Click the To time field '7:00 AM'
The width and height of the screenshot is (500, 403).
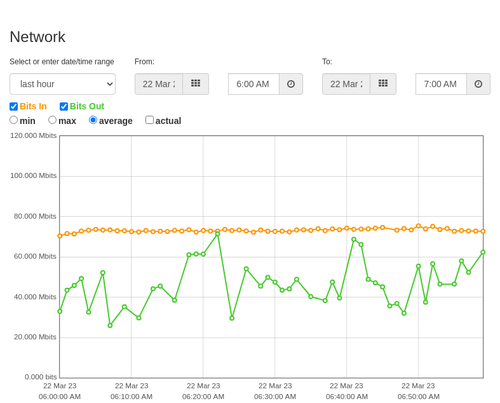[x=441, y=84]
